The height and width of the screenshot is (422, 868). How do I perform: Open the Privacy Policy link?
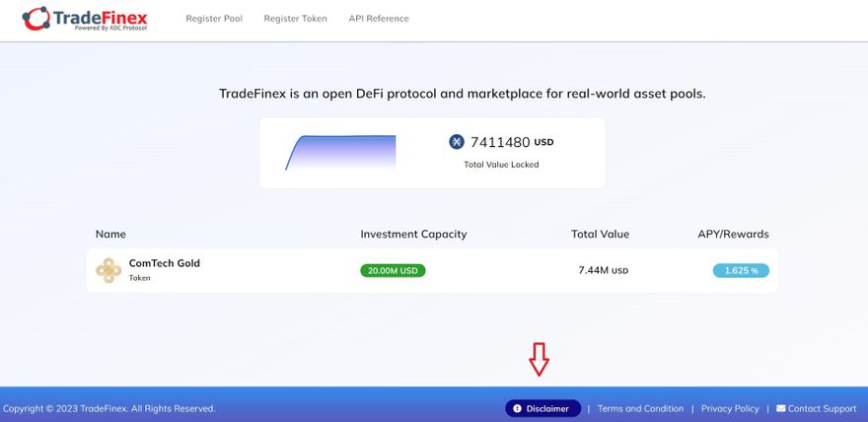click(730, 408)
